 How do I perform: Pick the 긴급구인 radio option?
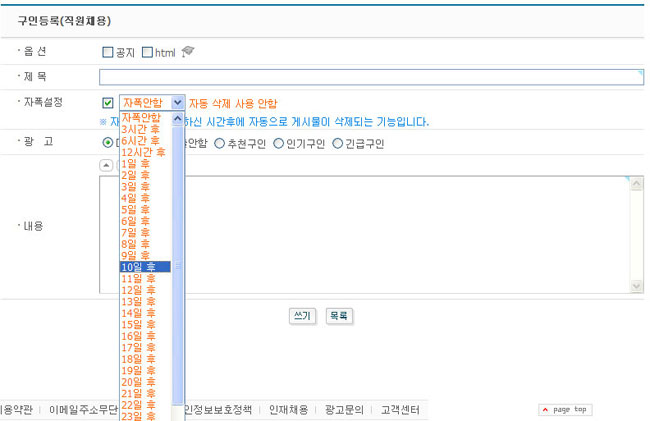[338, 143]
